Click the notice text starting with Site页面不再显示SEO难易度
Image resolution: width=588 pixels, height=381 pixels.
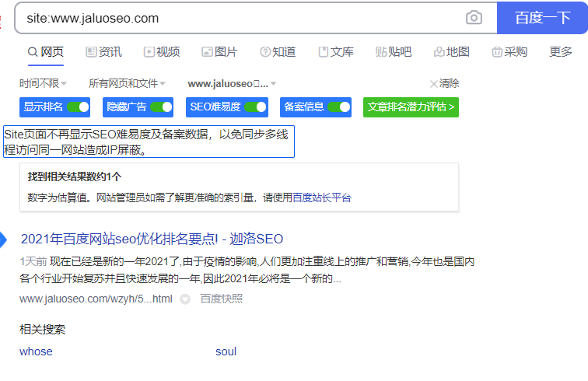coord(149,142)
